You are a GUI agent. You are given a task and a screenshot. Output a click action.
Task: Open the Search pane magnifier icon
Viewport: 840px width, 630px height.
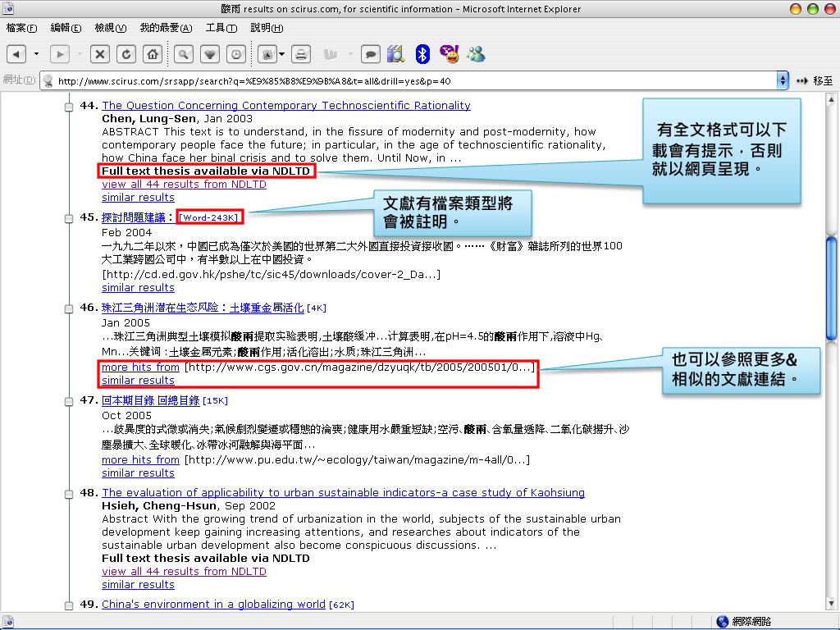tap(183, 54)
